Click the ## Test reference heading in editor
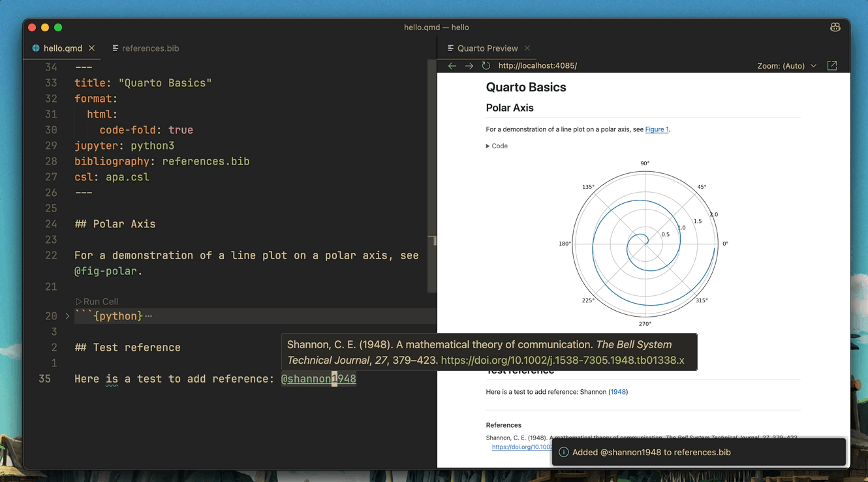This screenshot has height=482, width=868. pyautogui.click(x=127, y=347)
